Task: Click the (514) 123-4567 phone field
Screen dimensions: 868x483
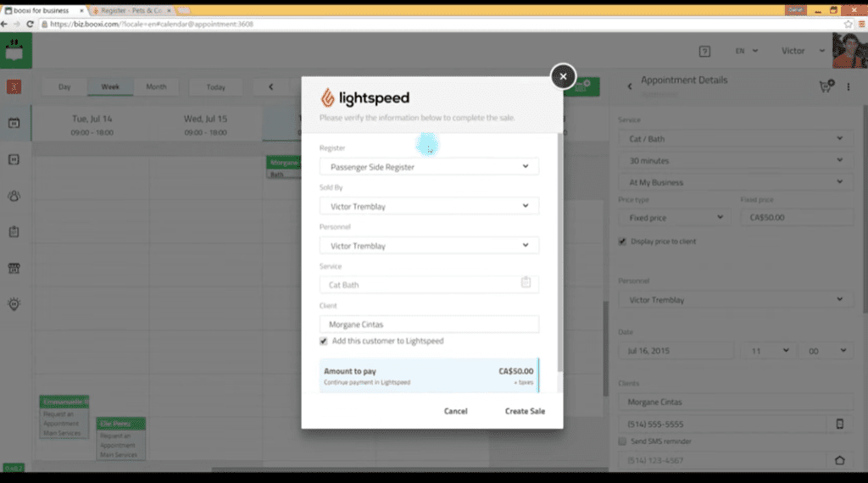Action: click(x=722, y=460)
